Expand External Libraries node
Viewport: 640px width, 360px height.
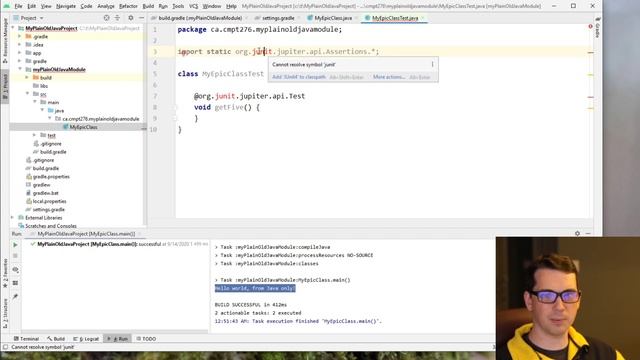12,218
